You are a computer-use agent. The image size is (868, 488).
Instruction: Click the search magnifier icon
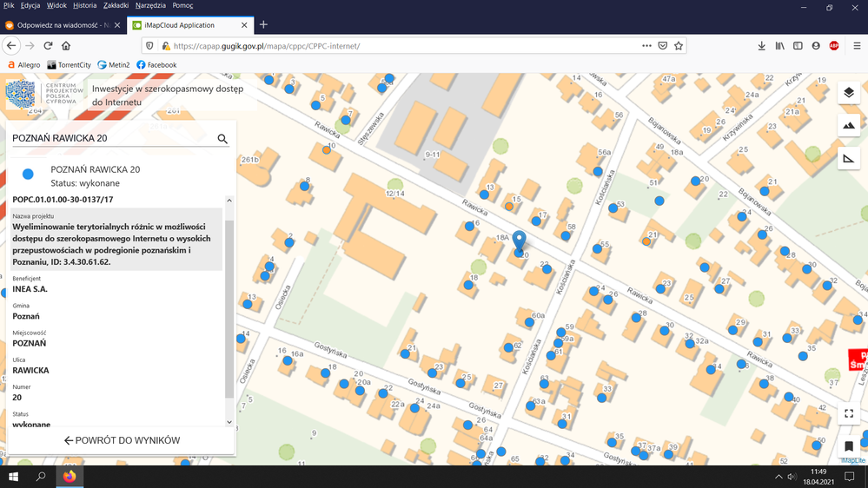[222, 139]
